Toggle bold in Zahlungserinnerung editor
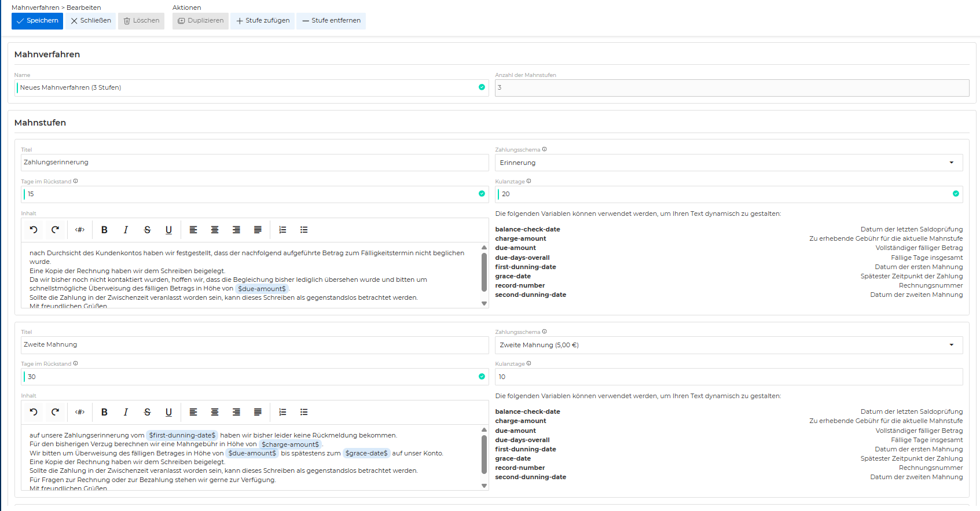 tap(104, 230)
